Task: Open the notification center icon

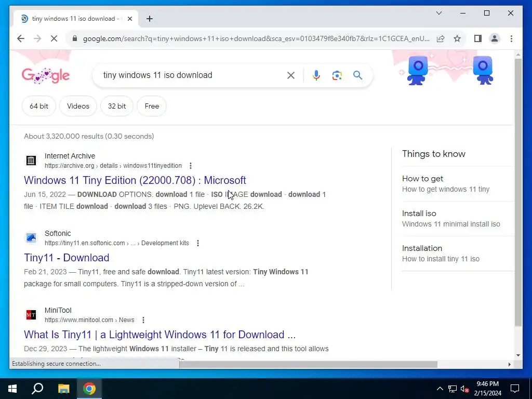Action: [x=515, y=389]
